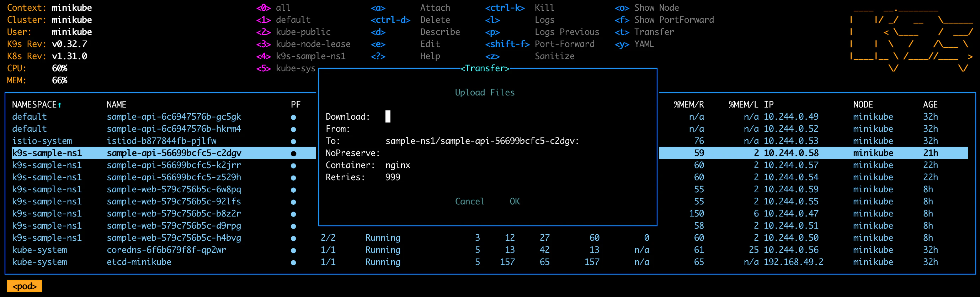
Task: Open the <f> Show PortForward hint
Action: tap(664, 20)
